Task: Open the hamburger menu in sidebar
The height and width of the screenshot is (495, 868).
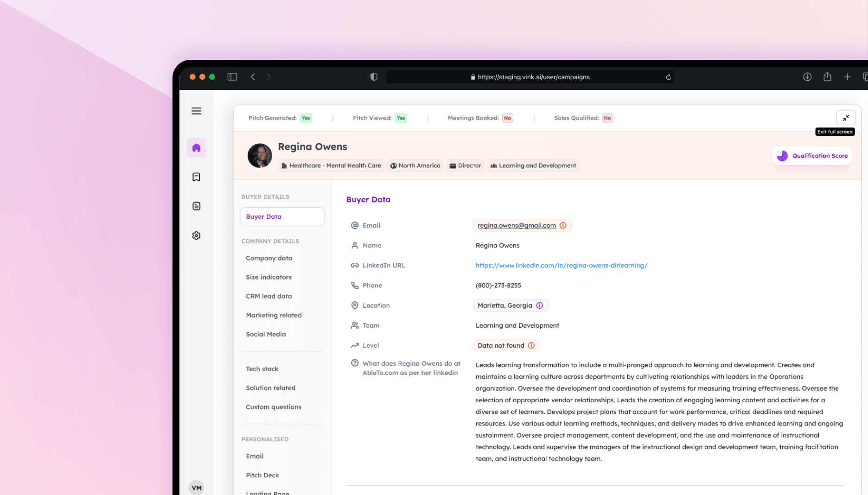Action: [196, 111]
